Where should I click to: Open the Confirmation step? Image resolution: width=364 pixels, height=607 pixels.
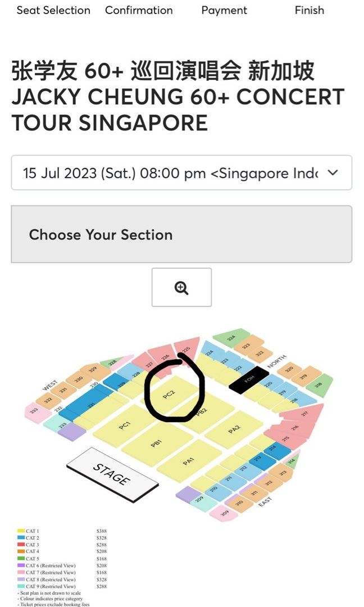[x=139, y=10]
